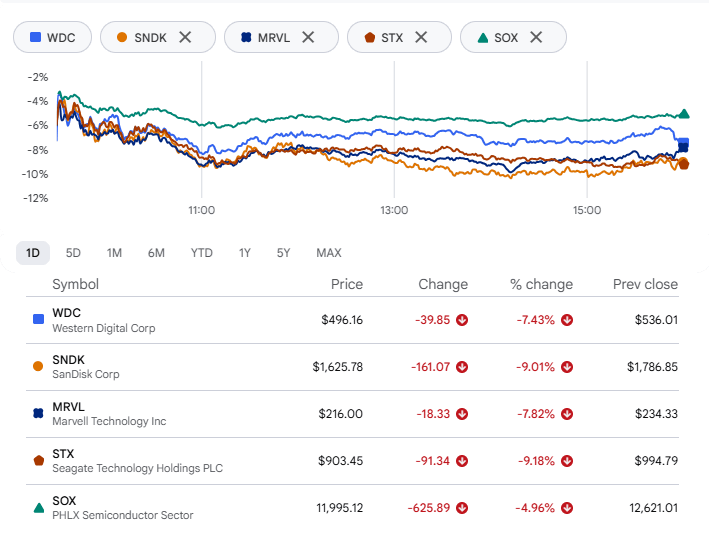Click the MRVL price $216.00

(x=340, y=414)
